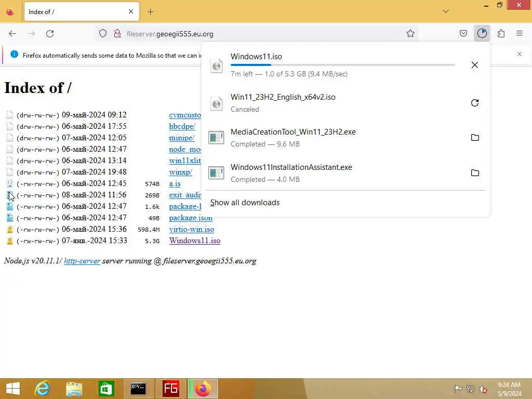Viewport: 532px width, 399px height.
Task: Dismiss the Firefox data notification bar
Action: pyautogui.click(x=519, y=54)
